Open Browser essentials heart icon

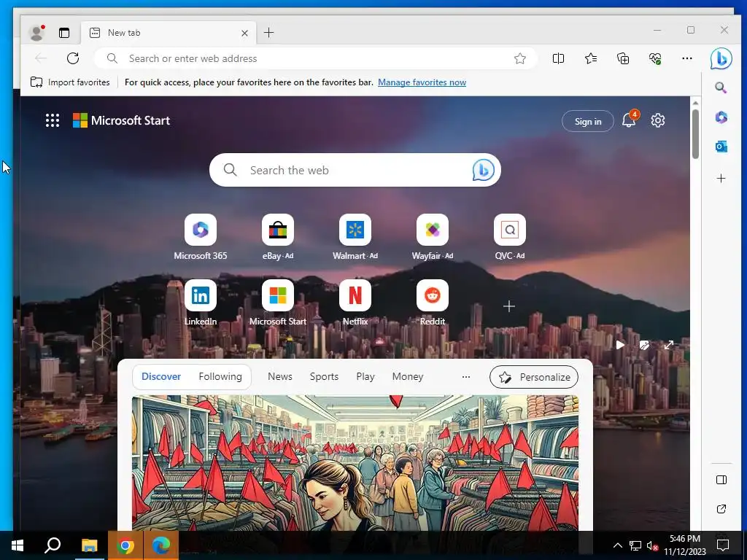[x=655, y=58]
